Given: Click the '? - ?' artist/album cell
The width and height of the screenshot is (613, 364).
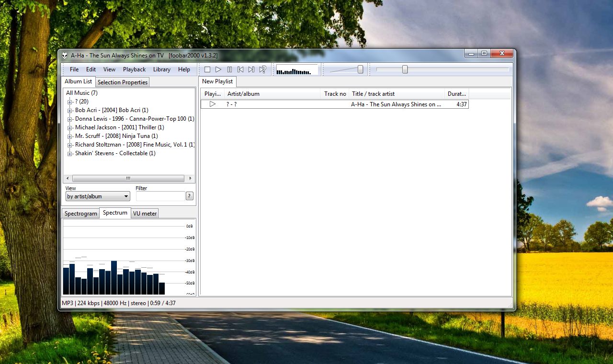Looking at the screenshot, I should click(231, 104).
